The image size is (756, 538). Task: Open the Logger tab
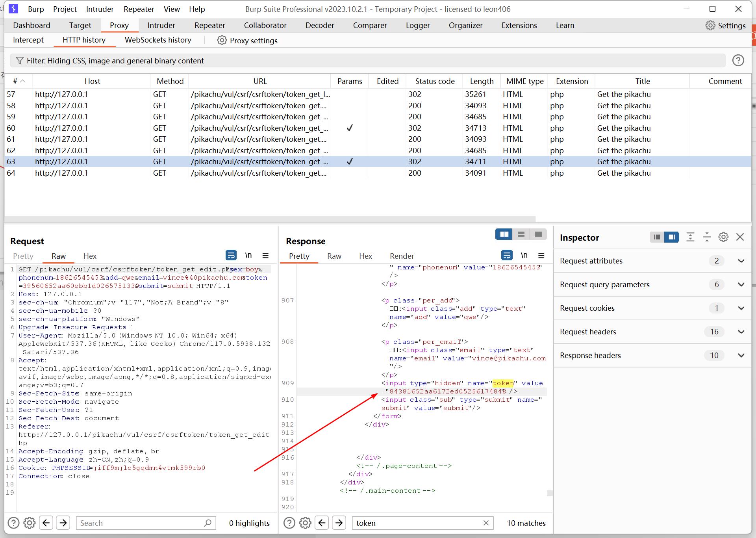[x=418, y=25]
